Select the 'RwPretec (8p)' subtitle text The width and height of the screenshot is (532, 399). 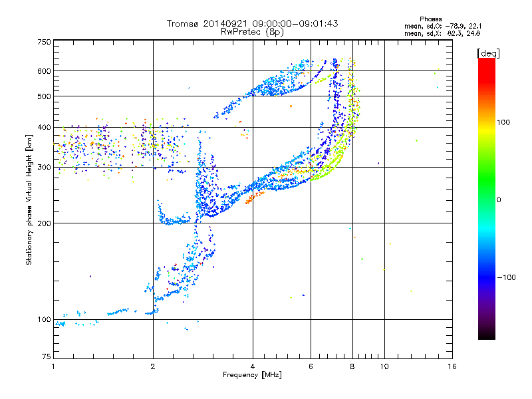(252, 32)
